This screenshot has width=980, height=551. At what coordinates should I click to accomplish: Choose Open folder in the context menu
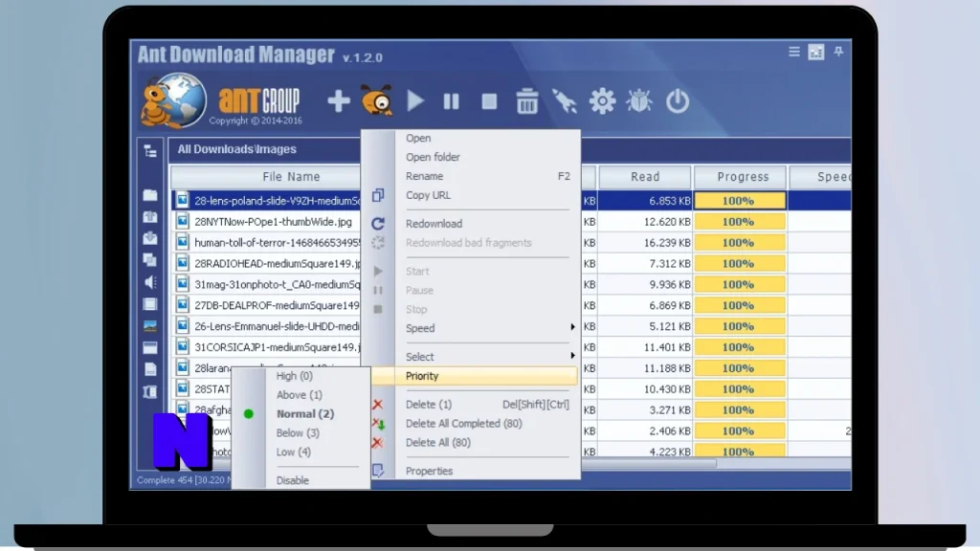click(433, 157)
